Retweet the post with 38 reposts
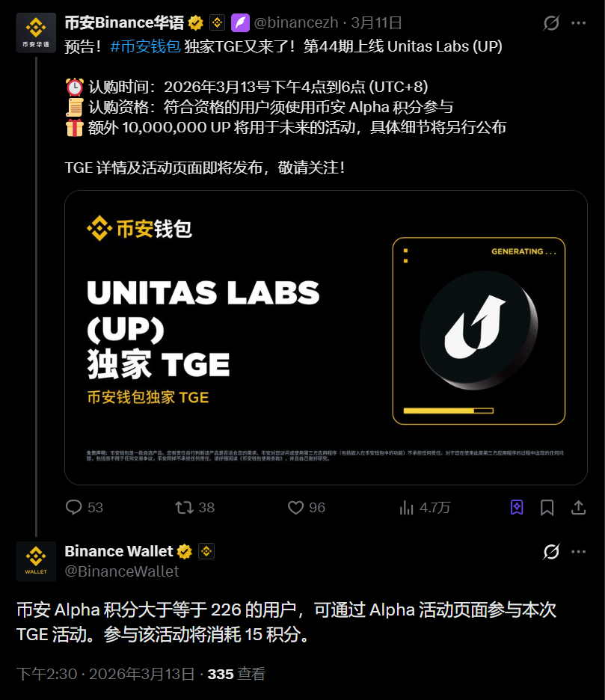Image resolution: width=605 pixels, height=700 pixels. (x=184, y=508)
